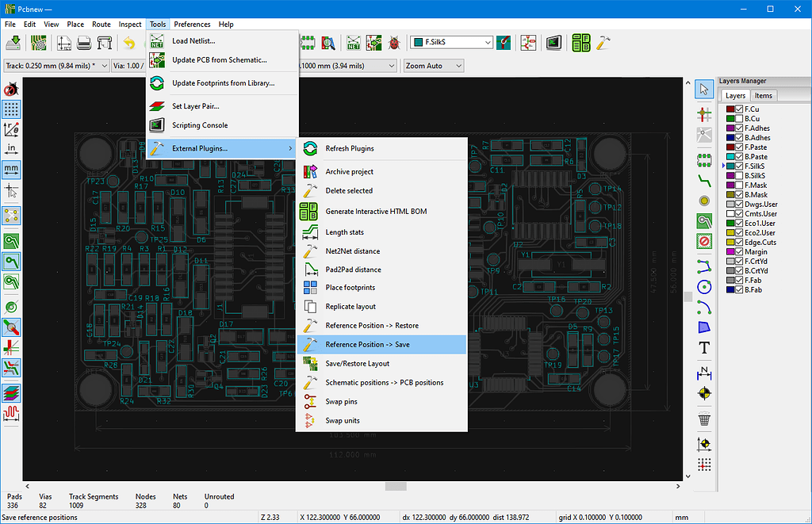Click the Dwgs.User layer color swatch
This screenshot has height=524, width=812.
click(730, 205)
